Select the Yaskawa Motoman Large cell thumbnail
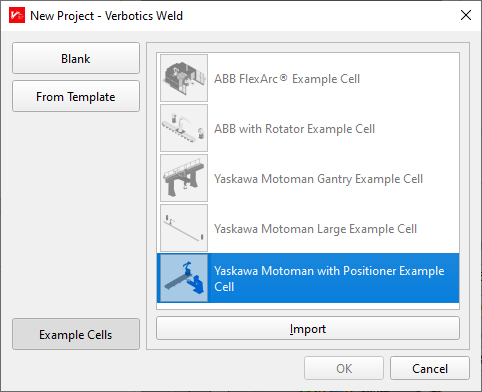Screen dimensions: 482x392 (x=184, y=228)
